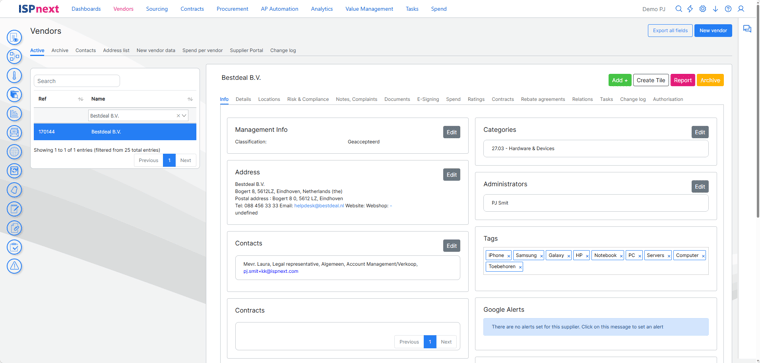Open the AP Automation menu
Image resolution: width=760 pixels, height=363 pixels.
coord(279,9)
